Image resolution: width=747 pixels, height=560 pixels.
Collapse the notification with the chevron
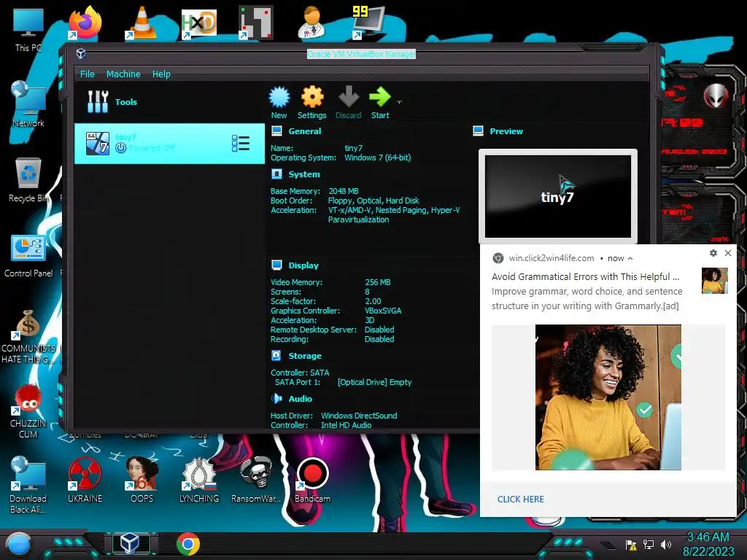pyautogui.click(x=630, y=259)
